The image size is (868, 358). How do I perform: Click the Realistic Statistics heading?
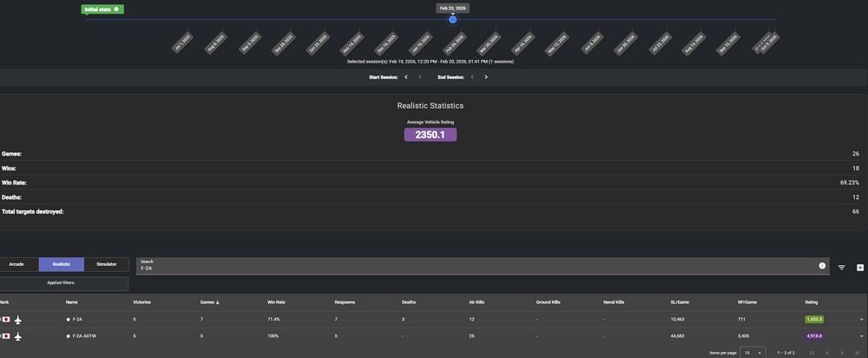click(x=431, y=105)
